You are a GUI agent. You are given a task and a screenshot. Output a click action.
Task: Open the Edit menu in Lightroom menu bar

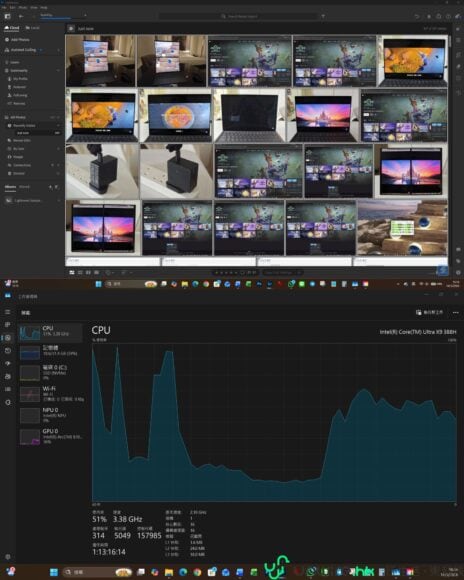coord(13,7)
